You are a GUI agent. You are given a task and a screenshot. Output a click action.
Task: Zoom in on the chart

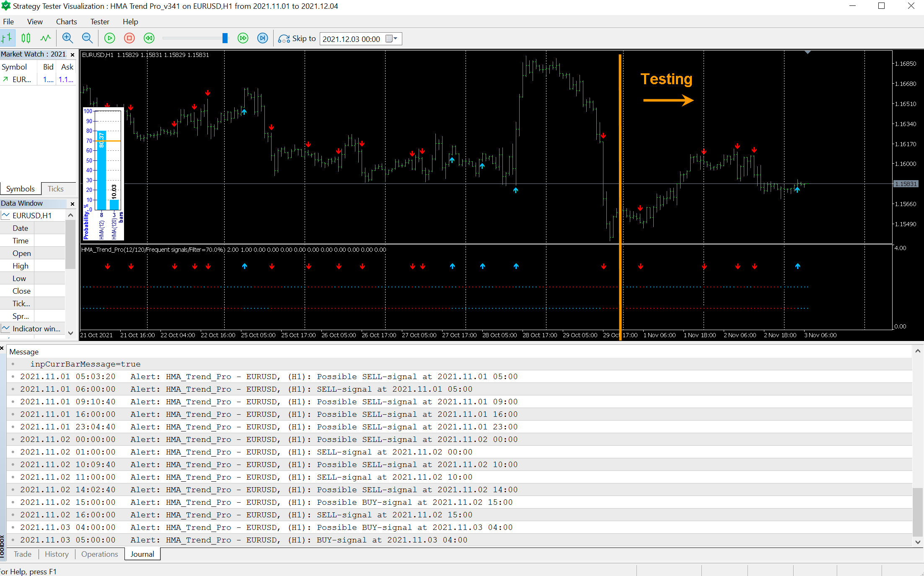67,39
